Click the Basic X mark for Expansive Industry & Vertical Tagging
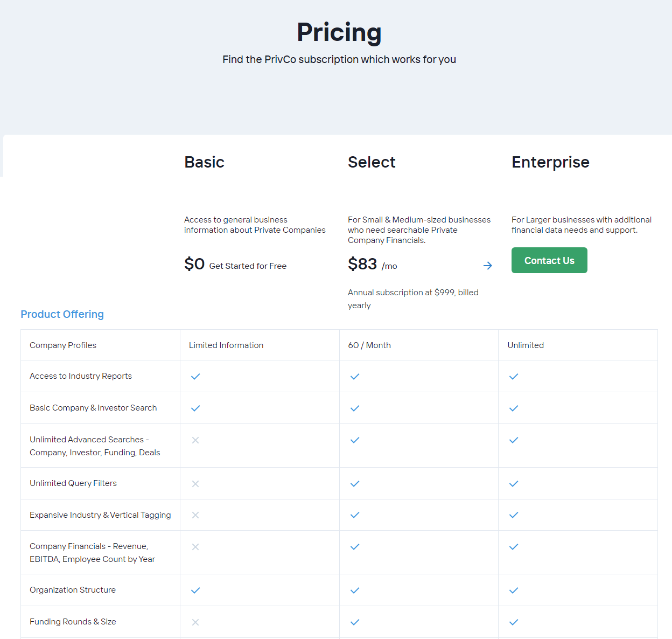Screen dimensions: 672x639 [195, 515]
